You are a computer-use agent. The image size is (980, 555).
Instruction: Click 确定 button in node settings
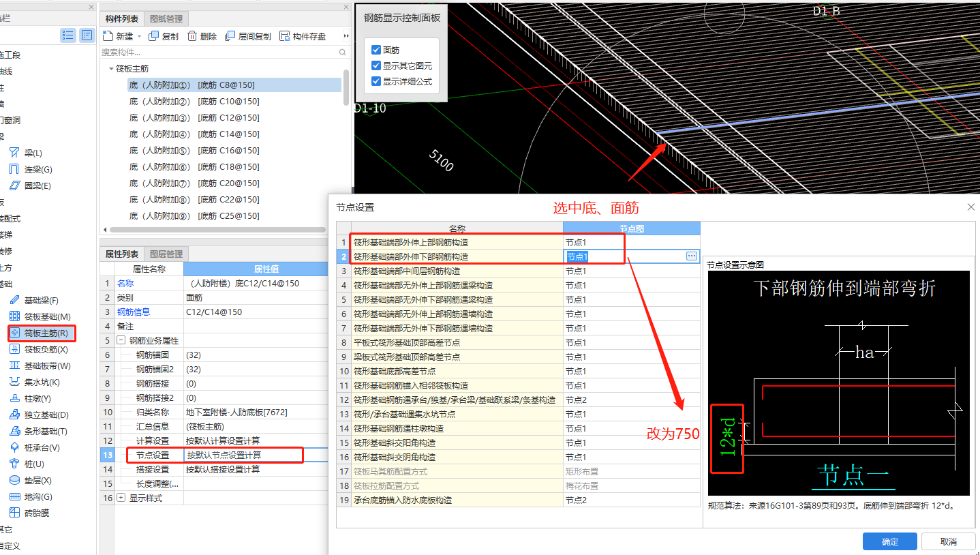(x=889, y=541)
